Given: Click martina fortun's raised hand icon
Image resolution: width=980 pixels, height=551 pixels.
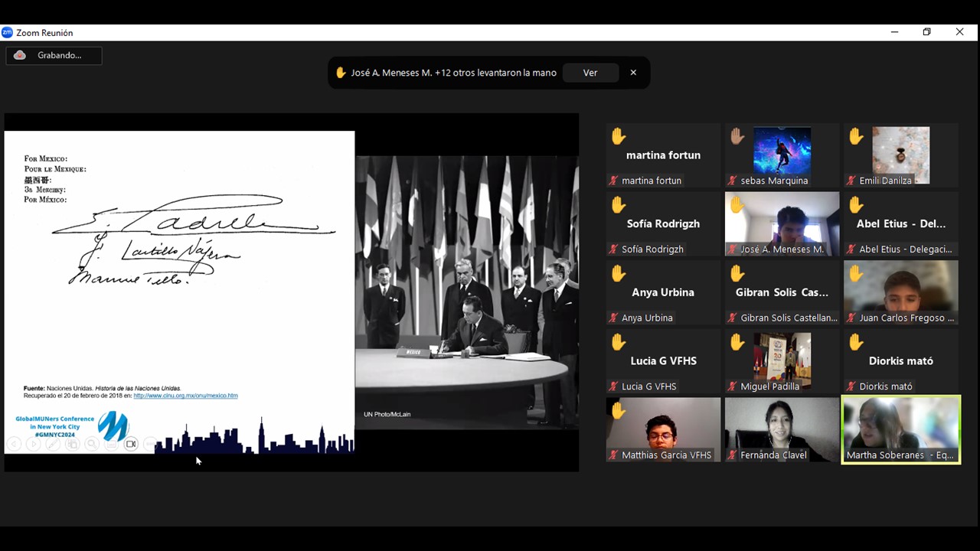Looking at the screenshot, I should click(x=619, y=137).
